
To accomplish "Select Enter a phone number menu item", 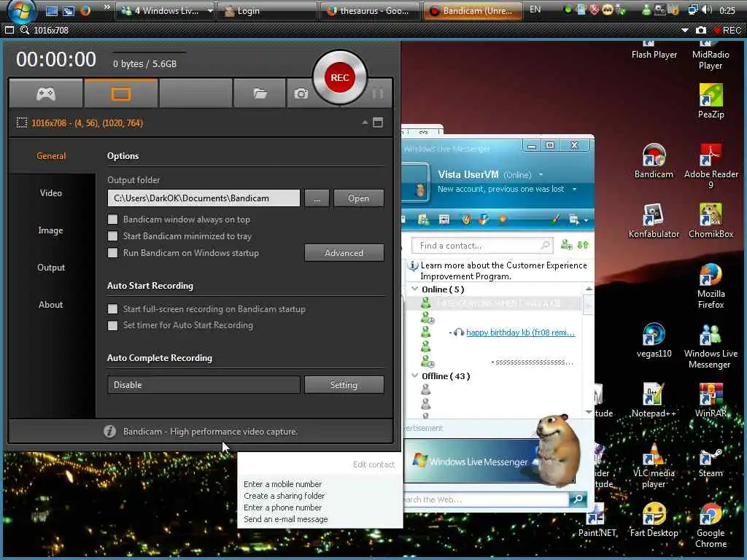I will click(x=282, y=507).
